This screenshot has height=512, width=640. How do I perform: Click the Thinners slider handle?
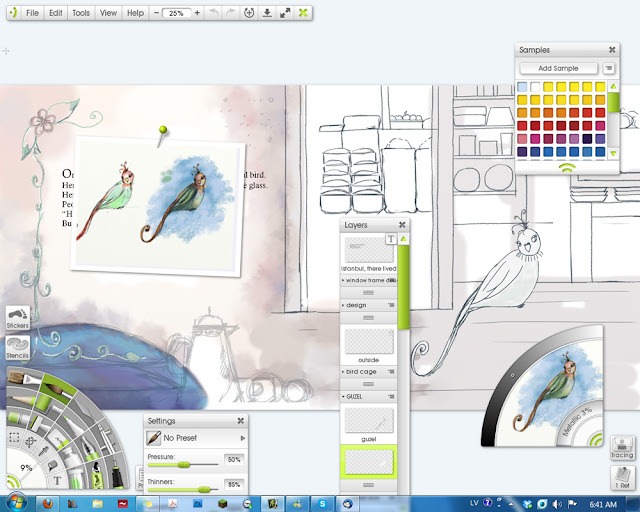click(204, 490)
